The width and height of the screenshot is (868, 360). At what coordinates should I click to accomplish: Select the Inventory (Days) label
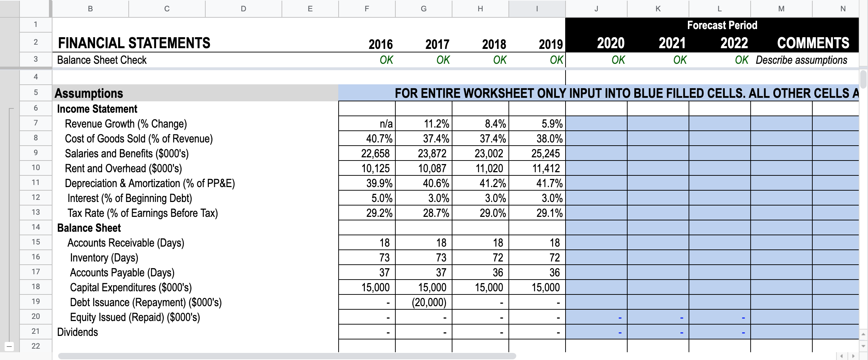(104, 258)
